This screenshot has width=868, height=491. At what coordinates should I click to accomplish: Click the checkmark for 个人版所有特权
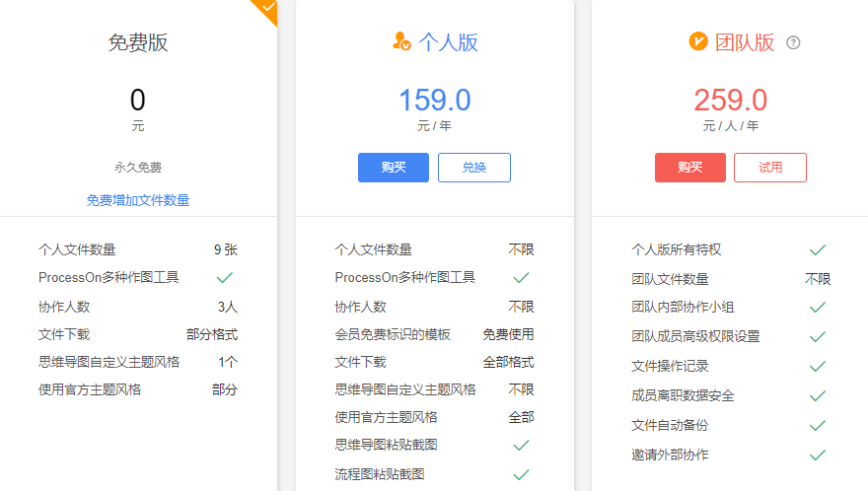point(818,250)
